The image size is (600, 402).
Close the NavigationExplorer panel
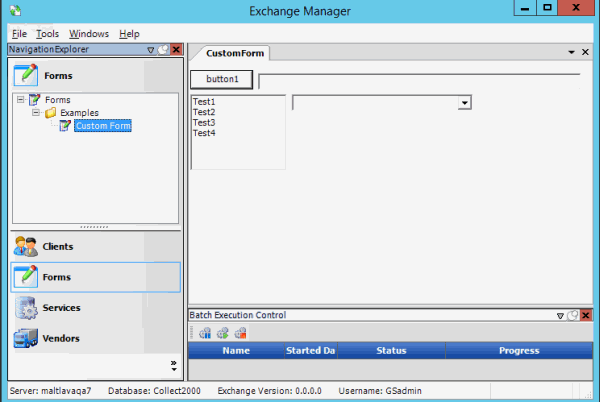(176, 49)
